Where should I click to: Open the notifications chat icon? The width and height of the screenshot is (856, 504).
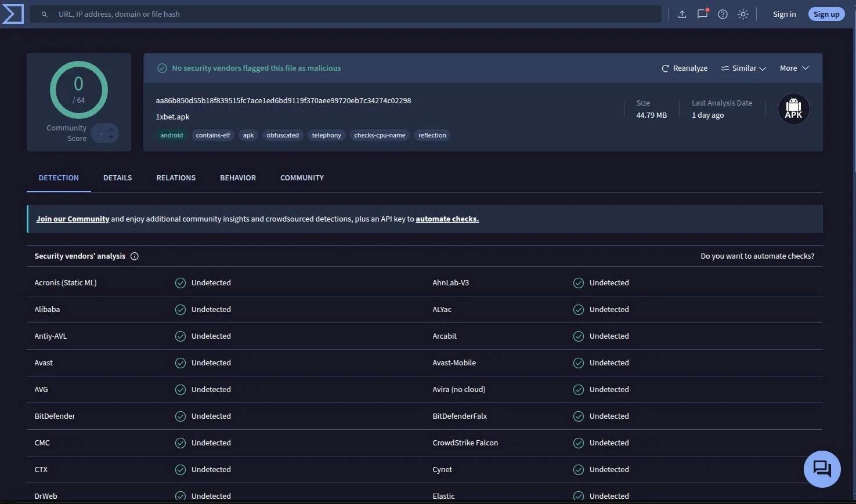702,14
